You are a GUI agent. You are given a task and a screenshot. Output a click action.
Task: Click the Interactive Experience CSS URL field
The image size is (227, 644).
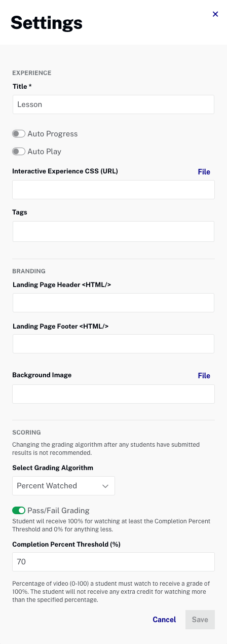(113, 190)
